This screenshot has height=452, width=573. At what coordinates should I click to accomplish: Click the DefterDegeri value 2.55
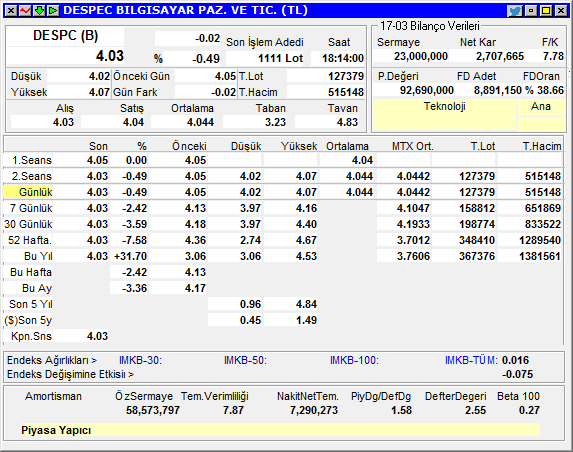pyautogui.click(x=475, y=410)
